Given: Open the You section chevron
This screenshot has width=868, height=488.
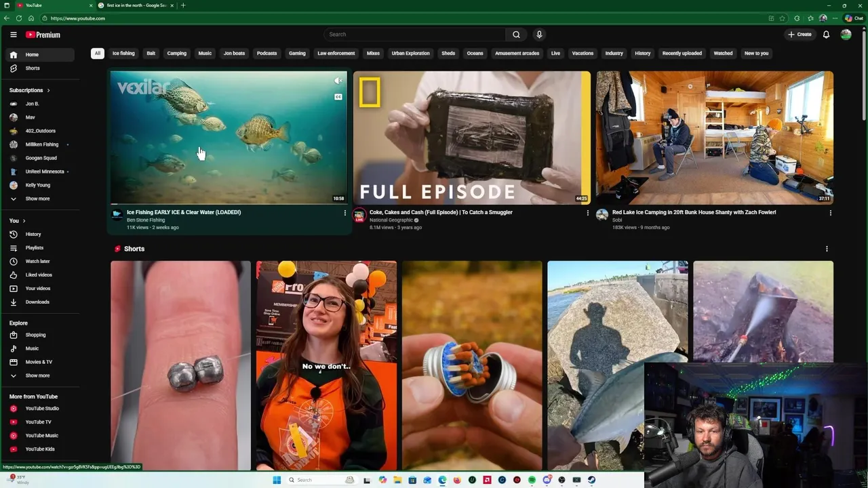Looking at the screenshot, I should pos(24,221).
